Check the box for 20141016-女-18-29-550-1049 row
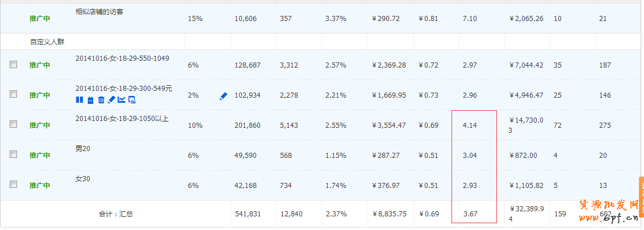 pos(14,65)
